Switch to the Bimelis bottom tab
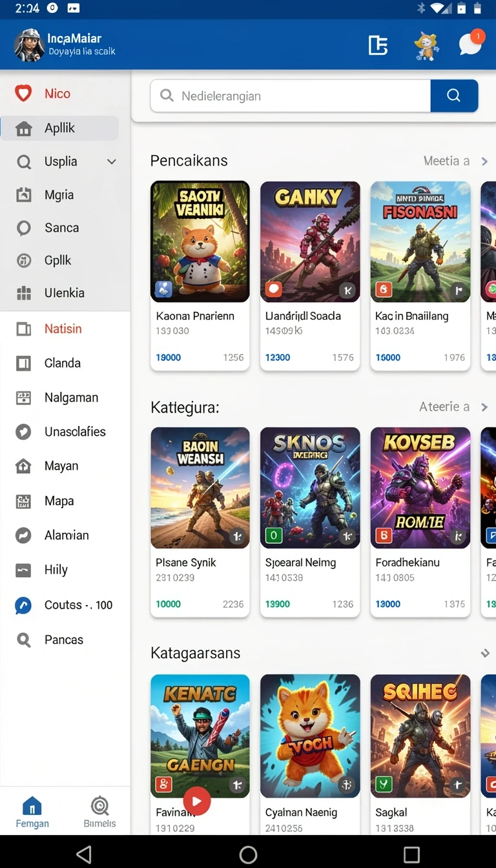Screen dimensions: 496x868 coord(99,812)
